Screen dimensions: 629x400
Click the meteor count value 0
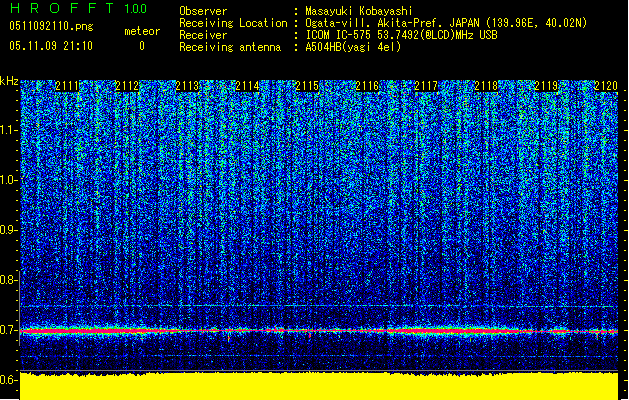[142, 46]
